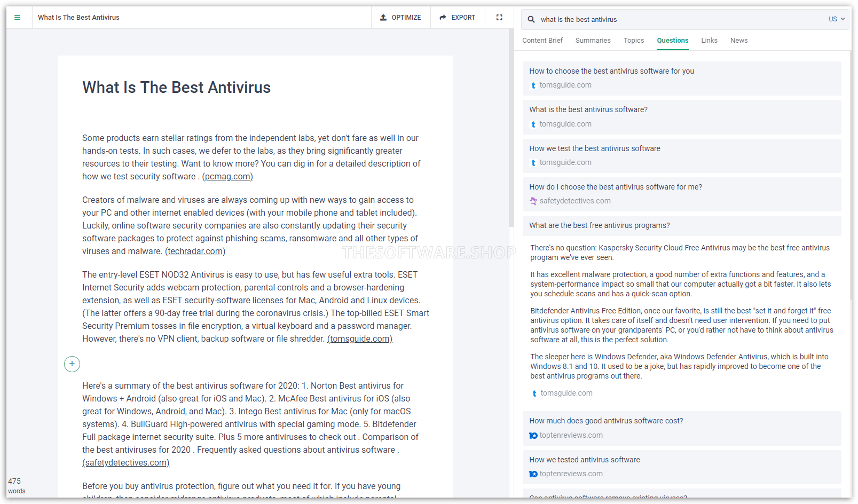Switch to the Content Brief tab

pyautogui.click(x=542, y=41)
